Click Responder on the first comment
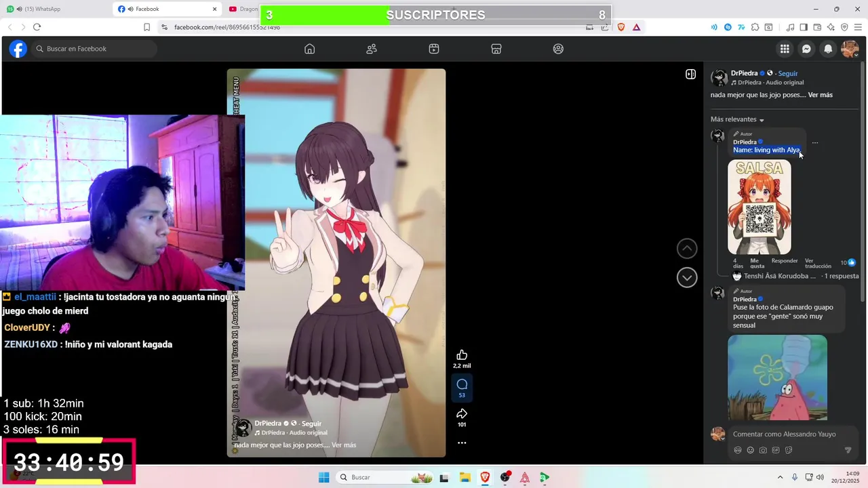The width and height of the screenshot is (868, 488). coord(785,260)
